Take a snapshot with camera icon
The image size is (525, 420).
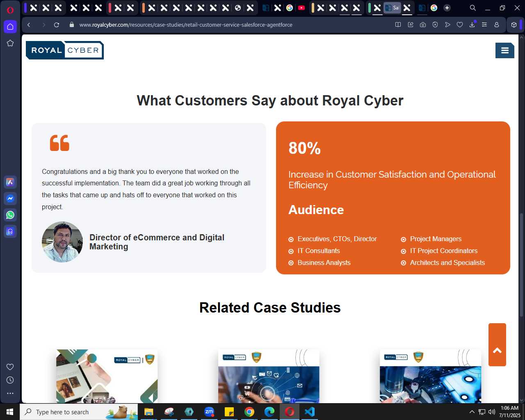[x=422, y=25]
